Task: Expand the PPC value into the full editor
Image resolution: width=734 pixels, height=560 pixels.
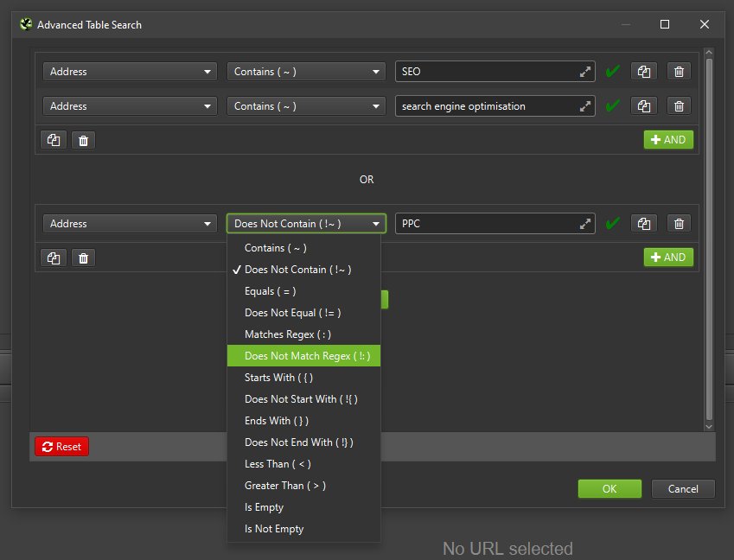Action: 587,223
